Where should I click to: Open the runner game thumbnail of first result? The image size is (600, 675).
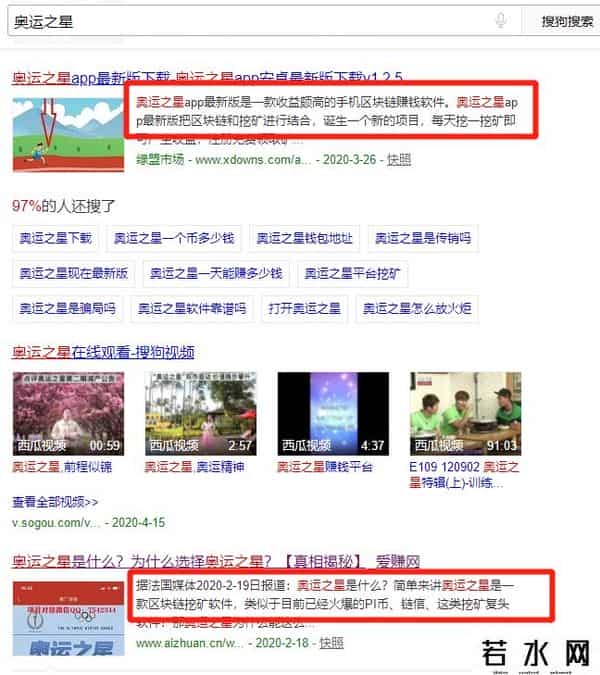tap(68, 135)
